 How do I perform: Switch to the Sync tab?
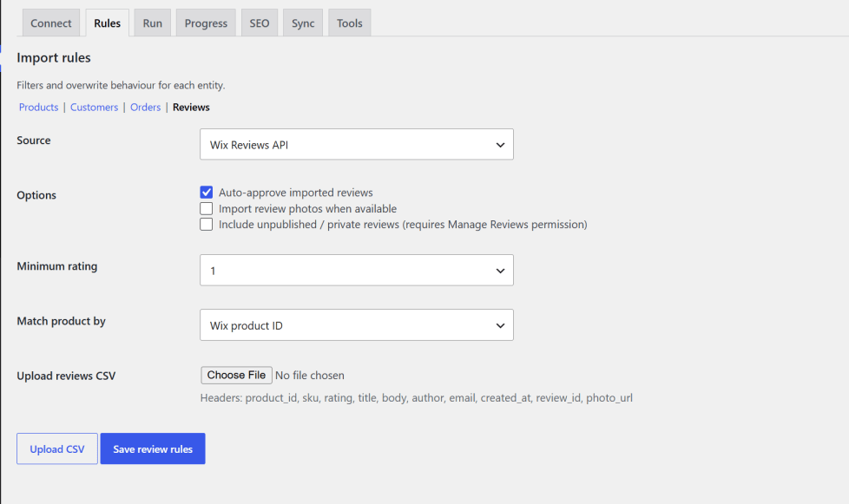pos(303,23)
